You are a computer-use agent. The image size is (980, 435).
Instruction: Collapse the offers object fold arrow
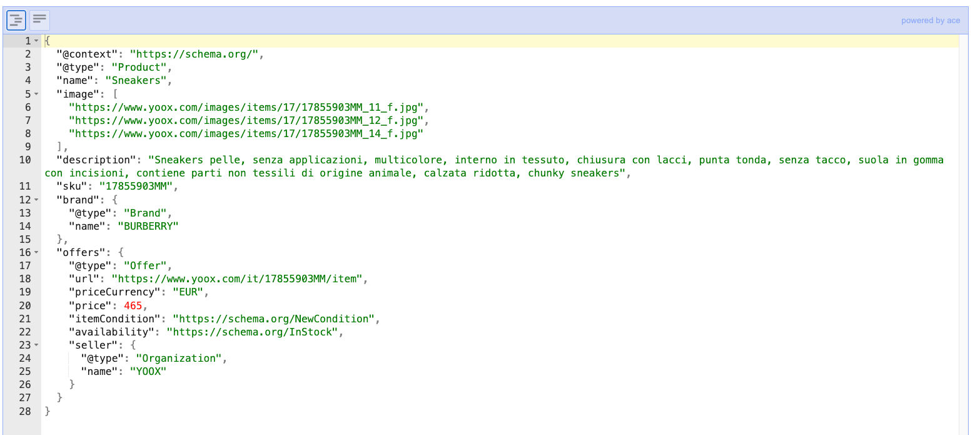36,252
